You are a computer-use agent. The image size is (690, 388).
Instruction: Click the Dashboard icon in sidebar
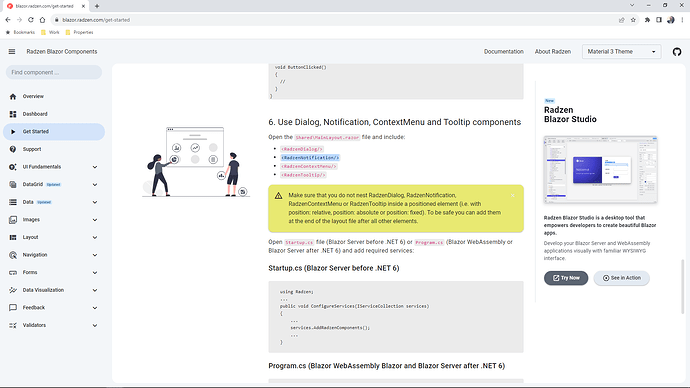13,114
